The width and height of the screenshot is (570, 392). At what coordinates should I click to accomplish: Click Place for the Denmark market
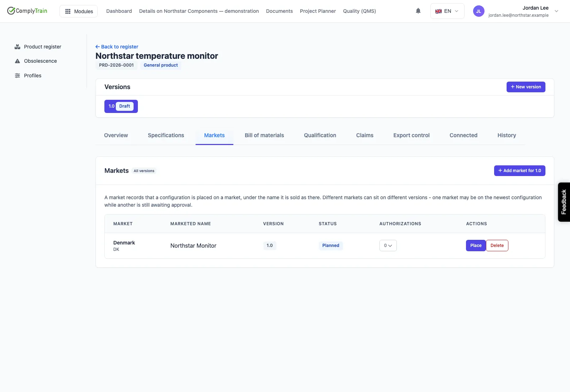[x=476, y=246]
